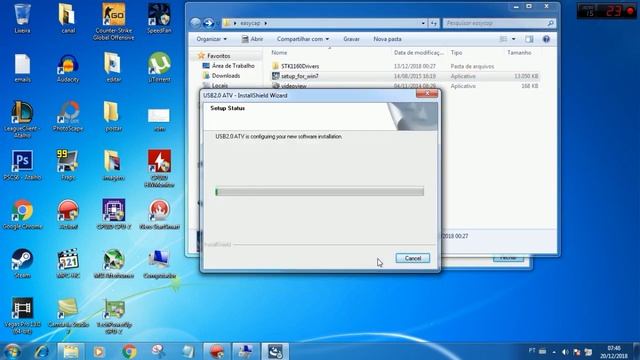640x360 pixels.
Task: Click the setup progress bar in the wizard
Action: [320, 191]
